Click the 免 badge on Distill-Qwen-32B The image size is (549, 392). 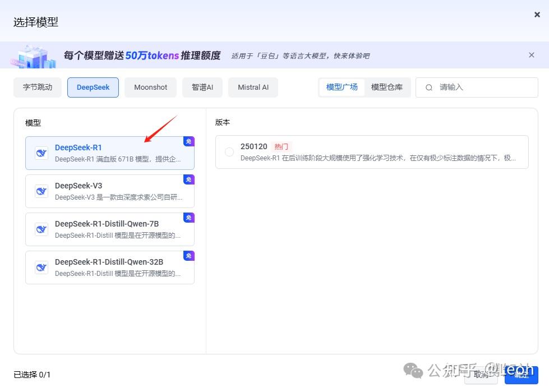click(x=189, y=256)
